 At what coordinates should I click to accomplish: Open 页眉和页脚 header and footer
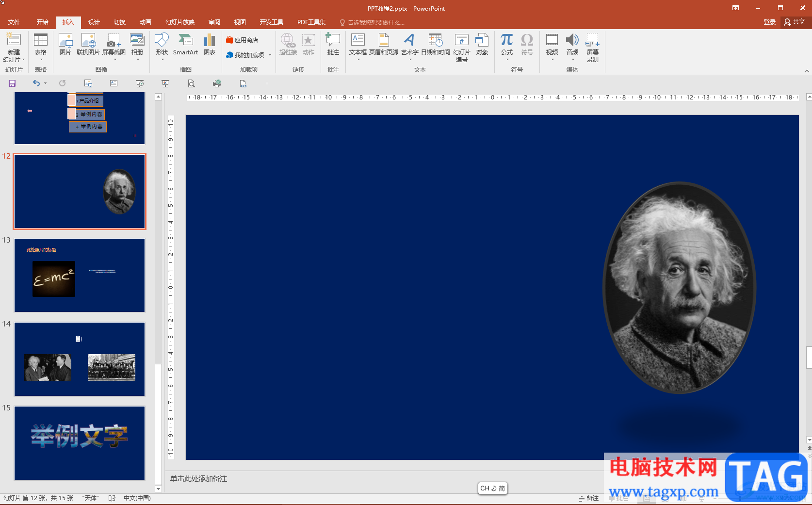pos(384,45)
